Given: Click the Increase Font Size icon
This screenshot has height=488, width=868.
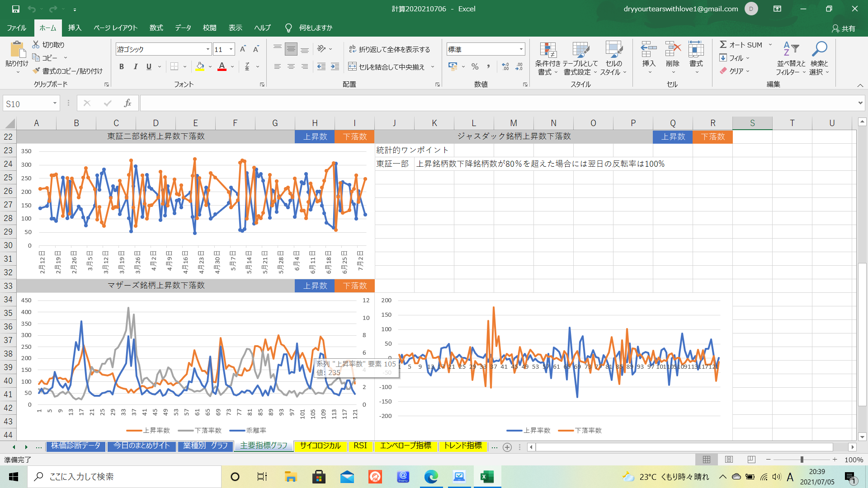Looking at the screenshot, I should (x=243, y=49).
